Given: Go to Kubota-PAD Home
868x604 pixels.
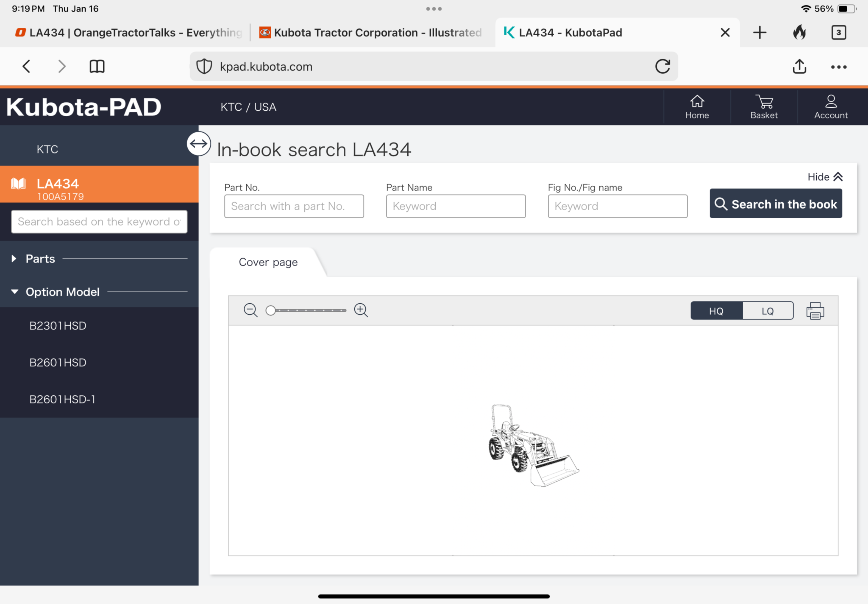Looking at the screenshot, I should pos(697,107).
